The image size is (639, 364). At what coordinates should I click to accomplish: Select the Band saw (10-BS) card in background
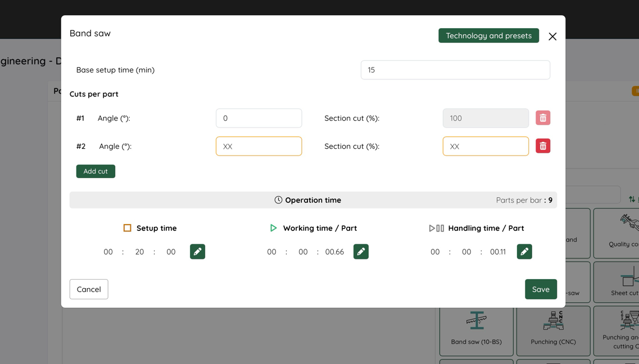click(x=477, y=331)
